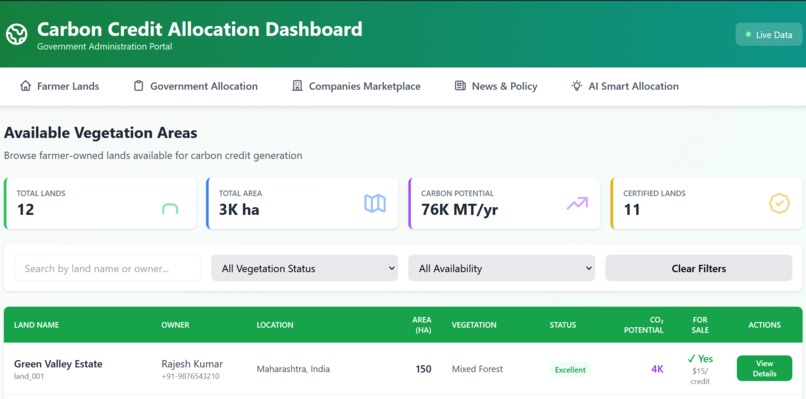The image size is (806, 399).
Task: Click the Actions column header
Action: (764, 325)
